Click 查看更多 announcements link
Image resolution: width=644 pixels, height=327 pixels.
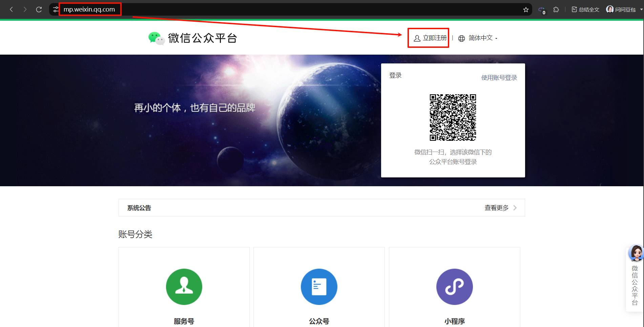496,208
